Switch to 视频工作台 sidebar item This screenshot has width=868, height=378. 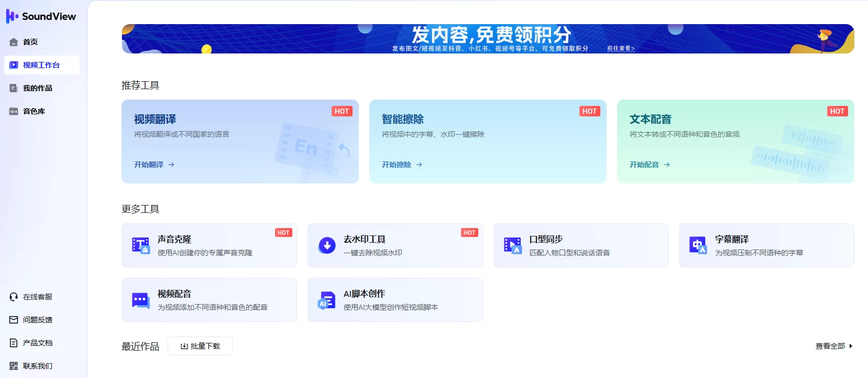tap(41, 65)
